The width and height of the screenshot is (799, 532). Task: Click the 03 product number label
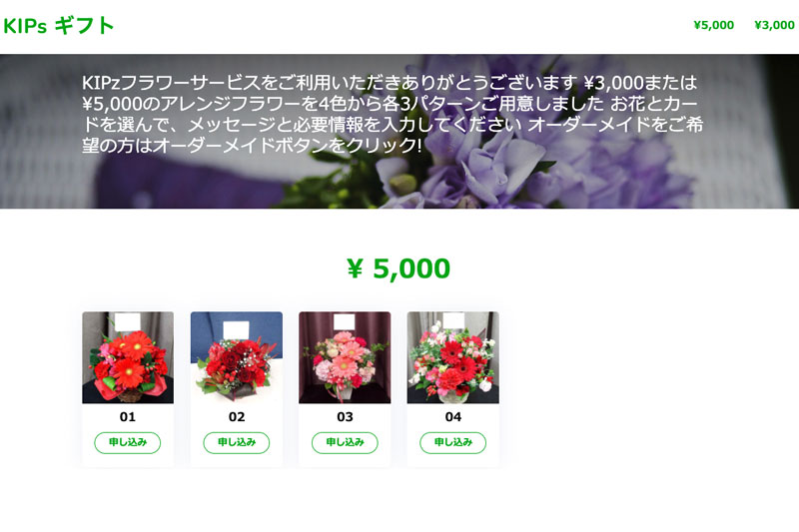tap(345, 417)
